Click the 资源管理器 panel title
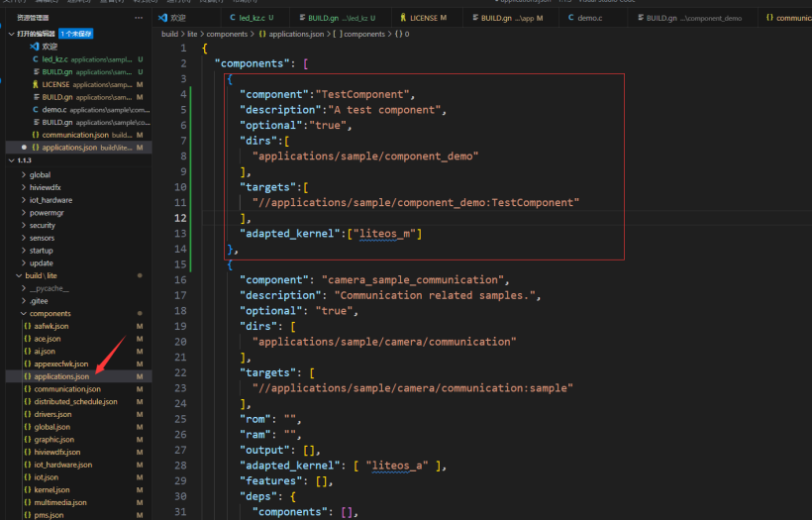 [x=32, y=18]
